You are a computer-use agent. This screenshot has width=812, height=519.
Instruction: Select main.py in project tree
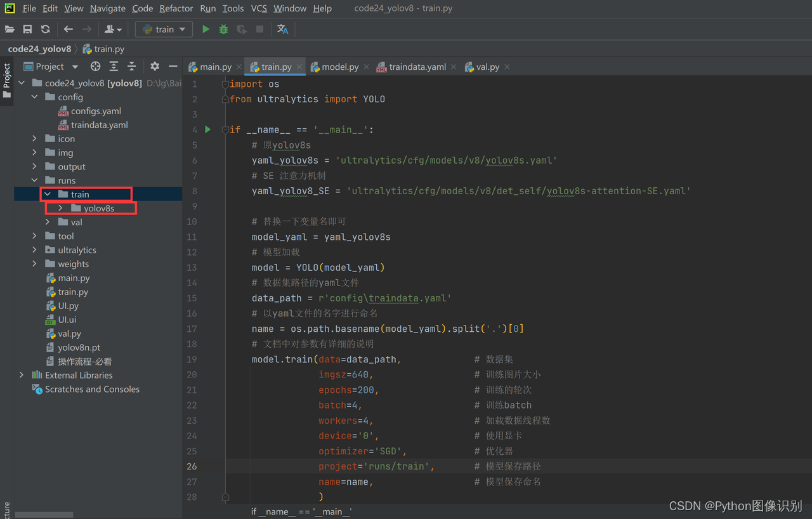(74, 278)
